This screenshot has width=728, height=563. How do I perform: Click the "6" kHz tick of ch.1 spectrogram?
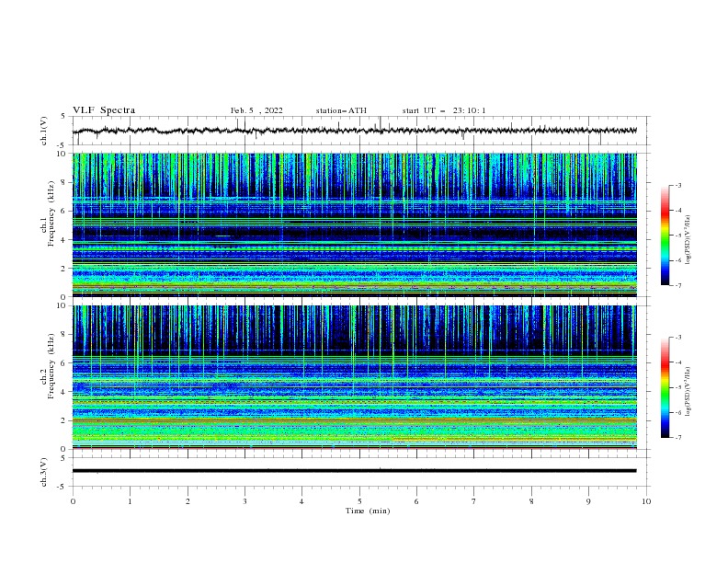coord(64,211)
